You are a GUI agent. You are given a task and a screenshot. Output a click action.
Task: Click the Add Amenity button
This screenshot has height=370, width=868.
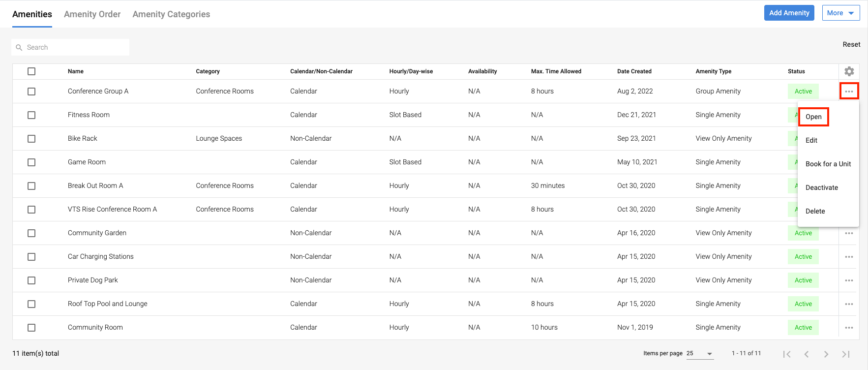tap(789, 13)
